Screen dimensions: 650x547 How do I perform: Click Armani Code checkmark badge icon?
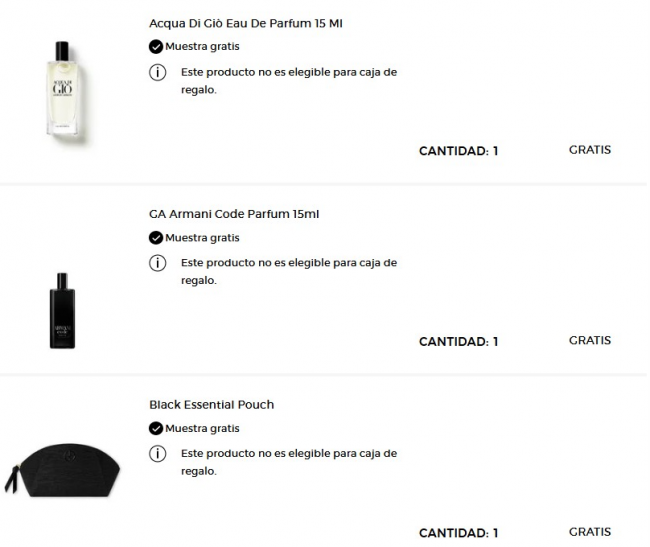155,238
